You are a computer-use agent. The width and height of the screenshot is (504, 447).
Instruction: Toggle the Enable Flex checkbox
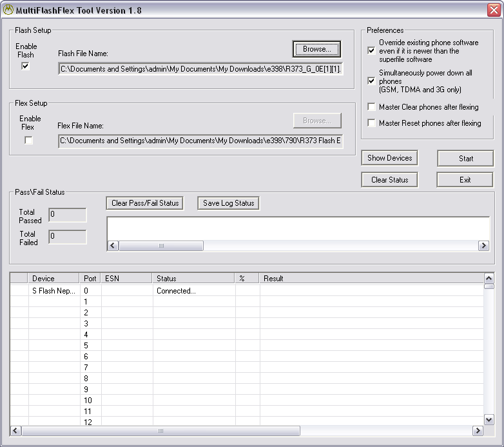click(x=28, y=140)
